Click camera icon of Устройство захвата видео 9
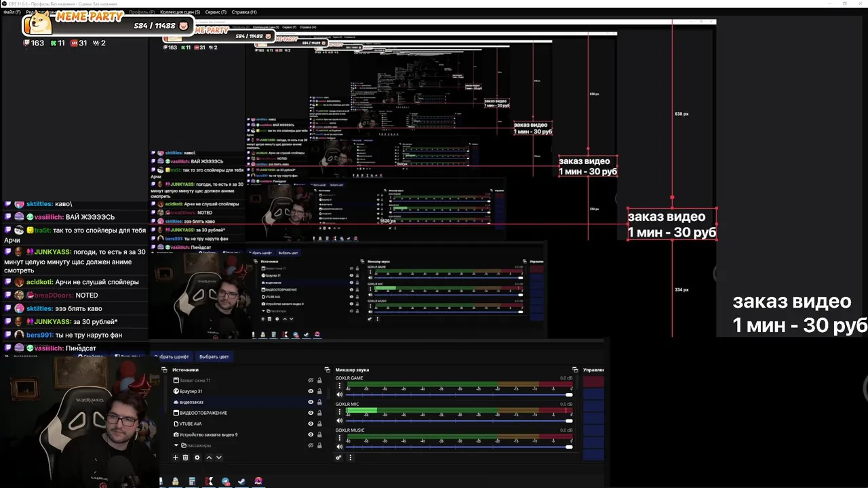868x488 pixels. (176, 434)
